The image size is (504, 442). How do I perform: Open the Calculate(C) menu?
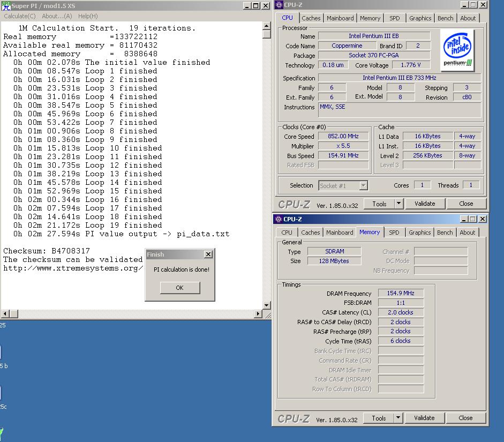[20, 16]
